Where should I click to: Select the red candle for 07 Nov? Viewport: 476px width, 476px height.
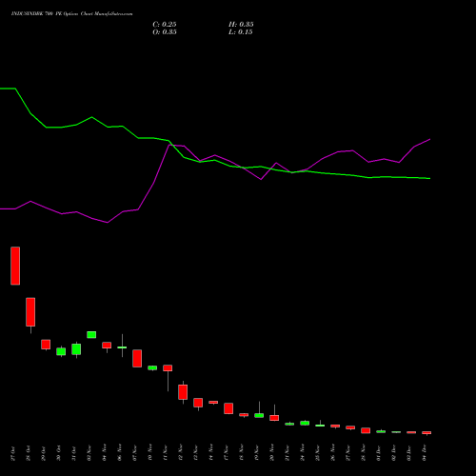(137, 358)
